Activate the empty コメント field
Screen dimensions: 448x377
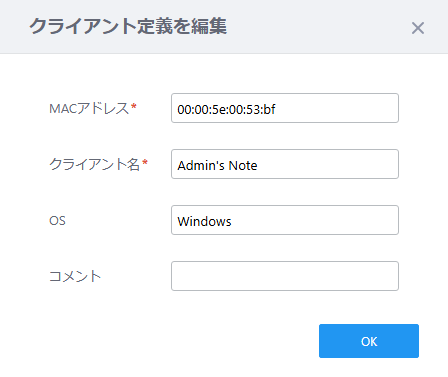pos(285,276)
